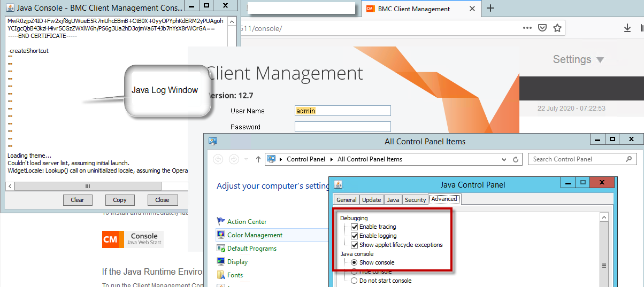
Task: Click CM favicon on browser tab
Action: click(x=370, y=9)
